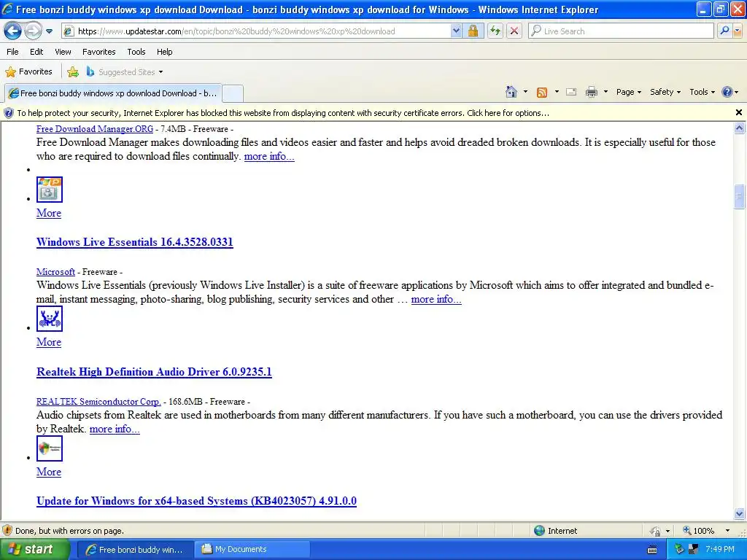Click the Read Mail icon
Image resolution: width=747 pixels, height=560 pixels.
[x=571, y=92]
